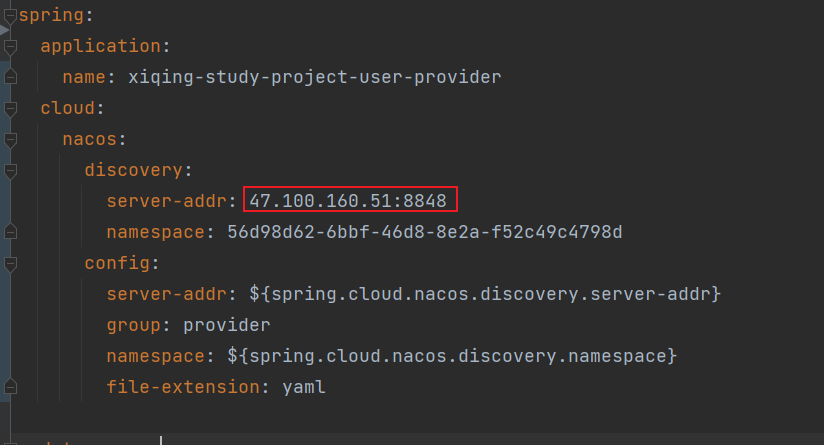The width and height of the screenshot is (824, 445).
Task: Click the cloud key
Action: (x=68, y=108)
